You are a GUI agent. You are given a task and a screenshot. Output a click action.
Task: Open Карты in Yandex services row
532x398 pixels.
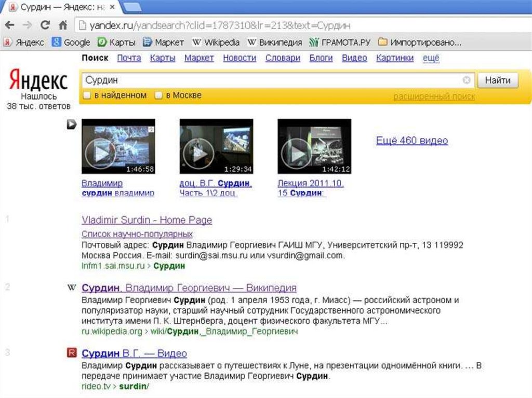pos(163,58)
